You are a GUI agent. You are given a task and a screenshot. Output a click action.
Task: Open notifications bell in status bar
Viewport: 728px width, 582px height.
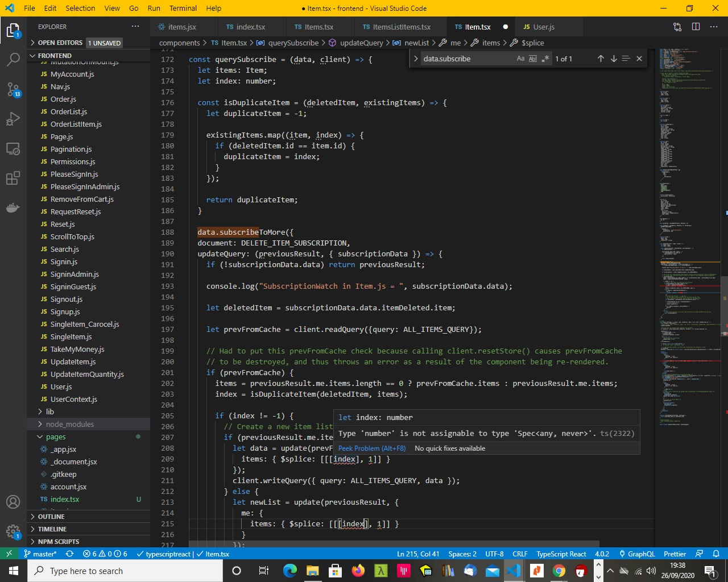tap(716, 554)
